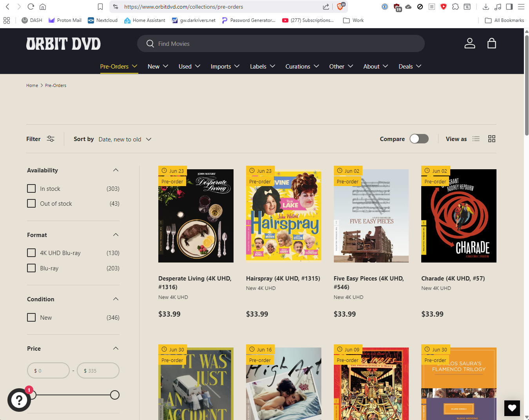Click the price range slider track

pyautogui.click(x=74, y=395)
